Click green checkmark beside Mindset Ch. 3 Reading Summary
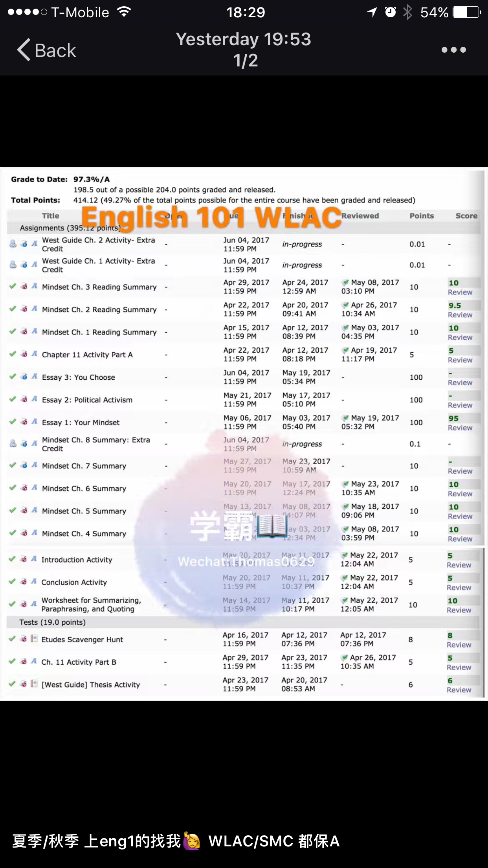 [x=13, y=286]
